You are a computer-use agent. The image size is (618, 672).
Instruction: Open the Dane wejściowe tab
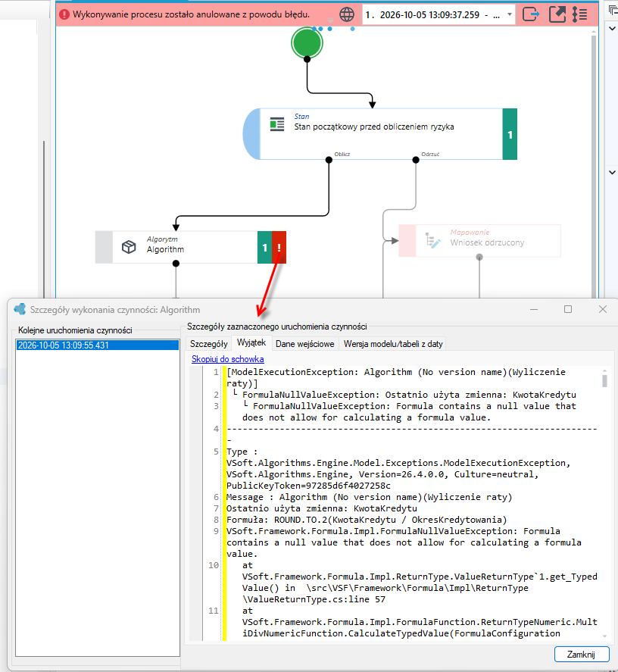(x=305, y=344)
